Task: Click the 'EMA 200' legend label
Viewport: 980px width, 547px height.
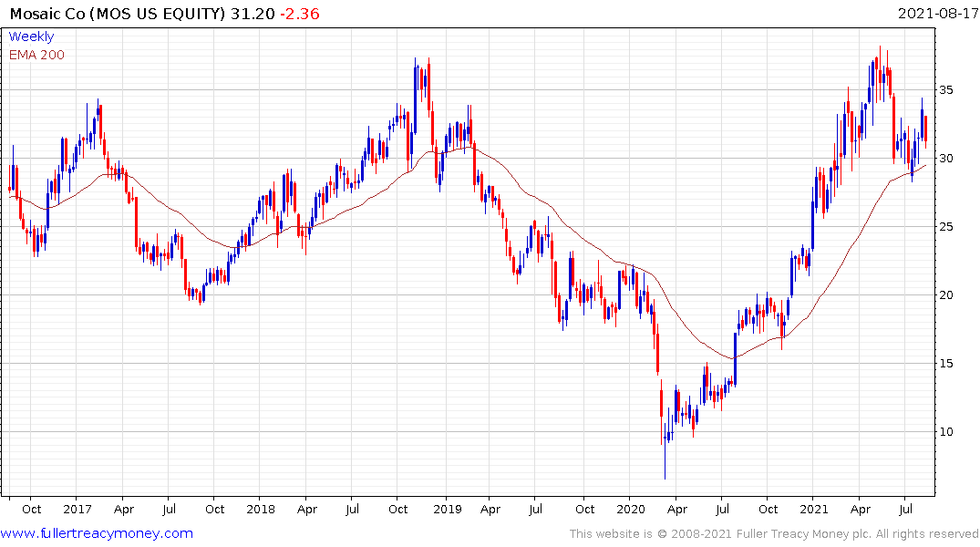Action: pyautogui.click(x=36, y=55)
